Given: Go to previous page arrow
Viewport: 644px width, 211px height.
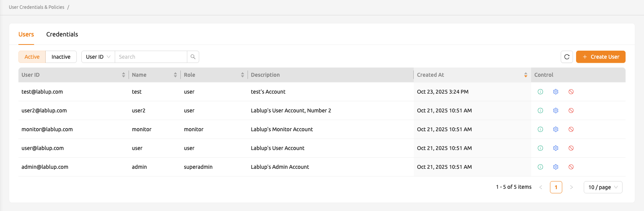Looking at the screenshot, I should tap(541, 187).
